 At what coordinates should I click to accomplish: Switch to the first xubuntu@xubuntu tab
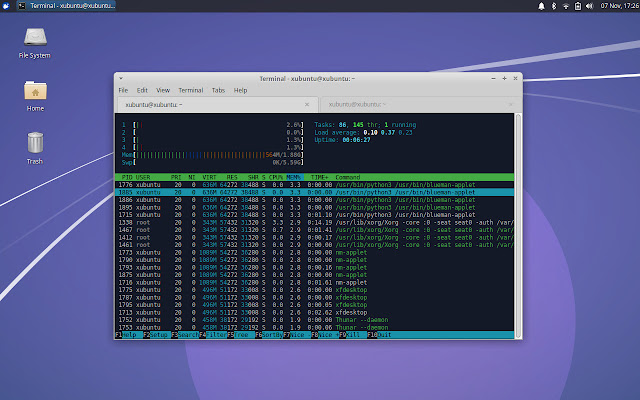pyautogui.click(x=218, y=104)
